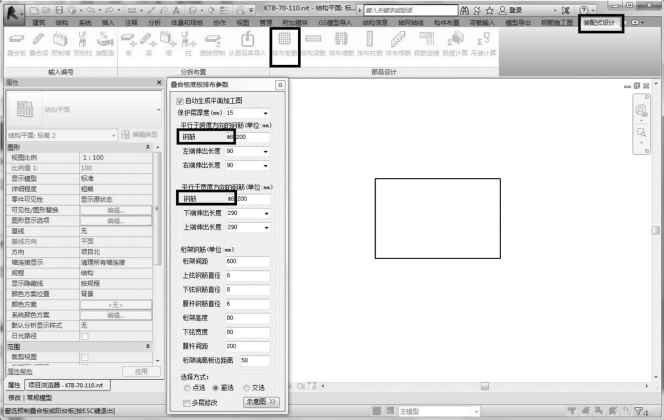The image size is (664, 420).
Task: Click the star favorites icon in title bar
Action: 489,10
